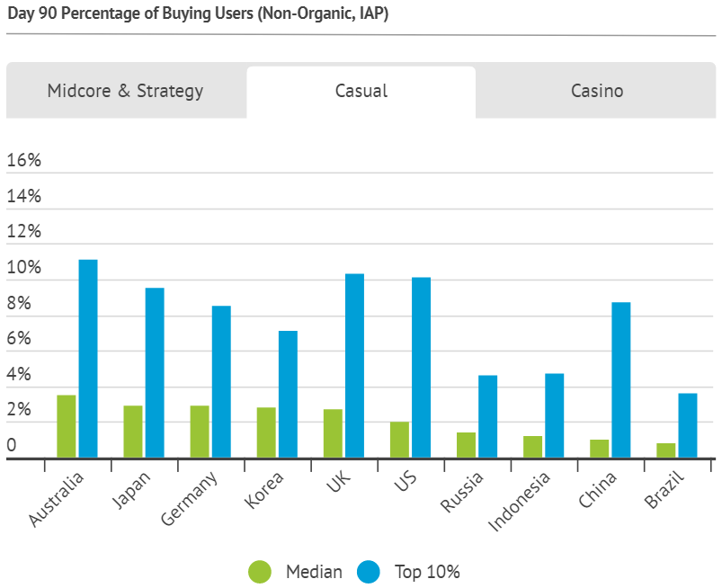722x588 pixels.
Task: Click Australia's green Median bar
Action: click(67, 426)
